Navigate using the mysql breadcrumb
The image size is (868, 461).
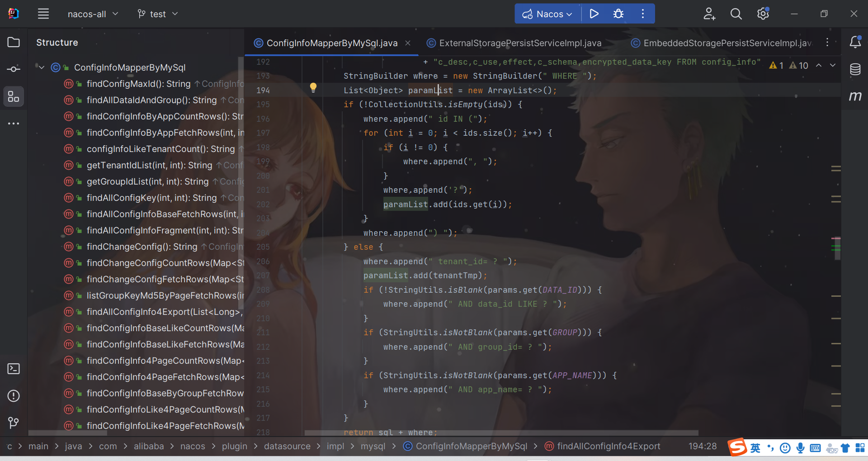pyautogui.click(x=373, y=446)
